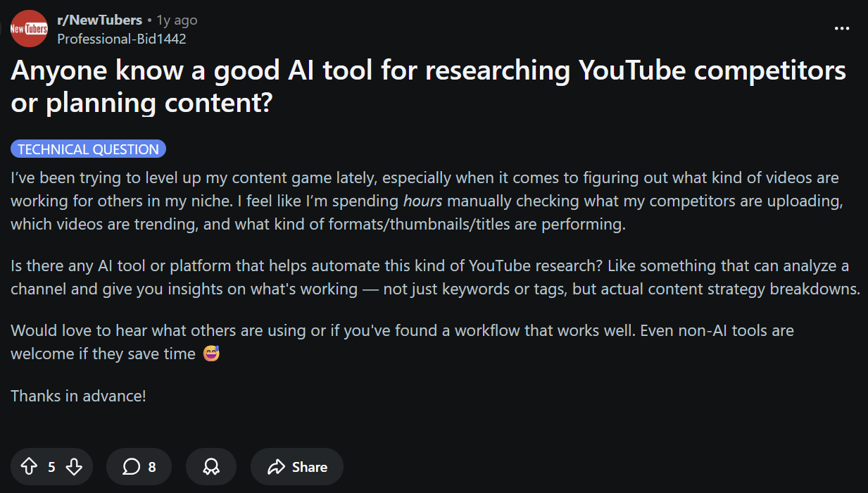The height and width of the screenshot is (493, 868).
Task: Open the post options ellipsis icon
Action: pos(842,28)
